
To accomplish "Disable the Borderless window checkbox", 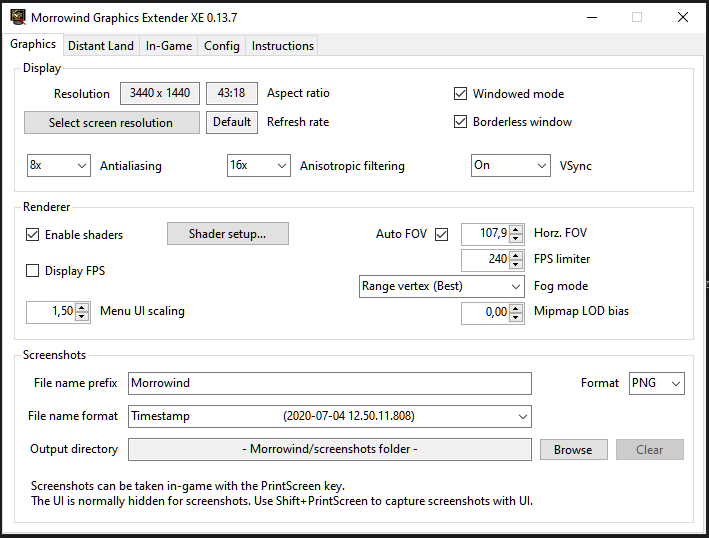I will pos(460,122).
